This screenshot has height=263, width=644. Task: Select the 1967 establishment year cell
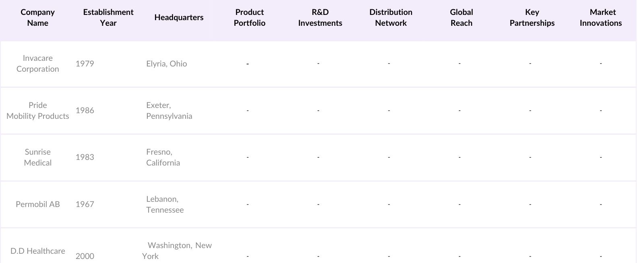click(x=85, y=204)
